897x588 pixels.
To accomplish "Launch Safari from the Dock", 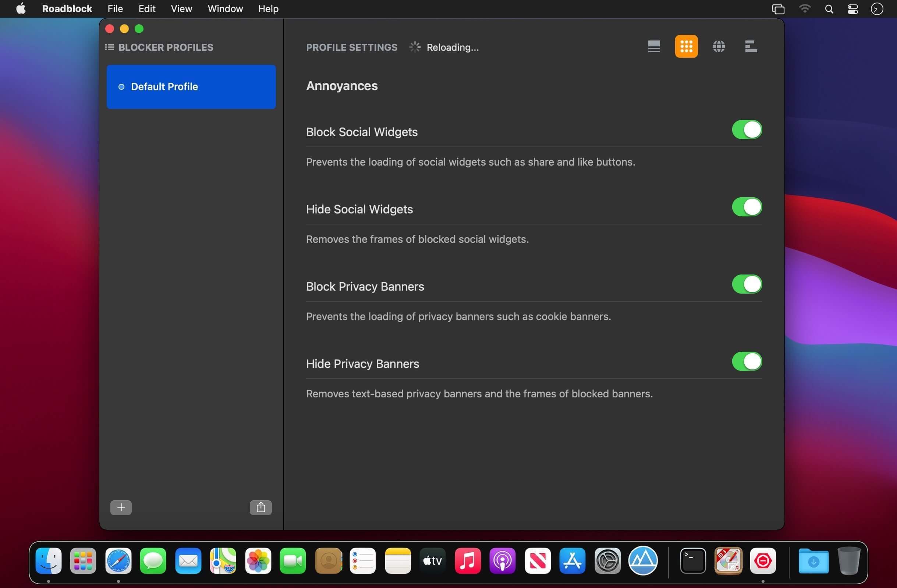I will coord(118,560).
